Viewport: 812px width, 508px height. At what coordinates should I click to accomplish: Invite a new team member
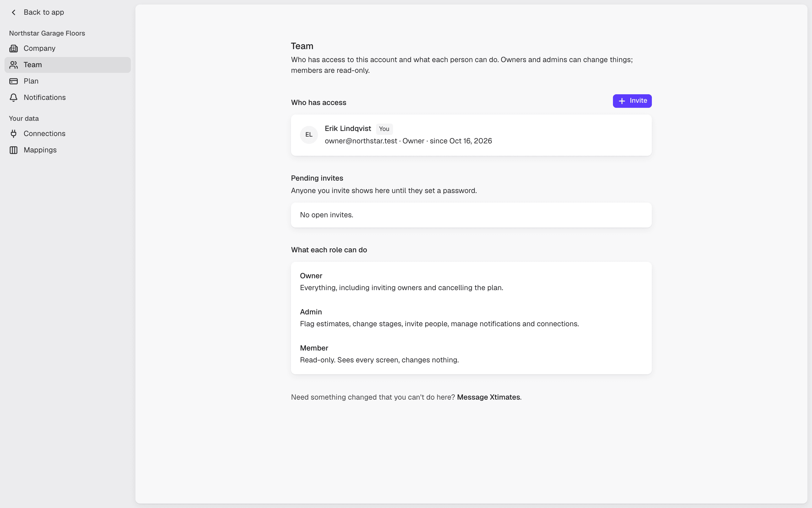pyautogui.click(x=632, y=101)
